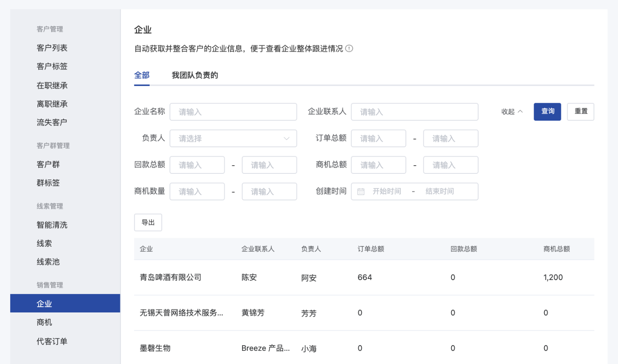618x364 pixels.
Task: Select the 开始时间 date field
Action: (x=387, y=191)
